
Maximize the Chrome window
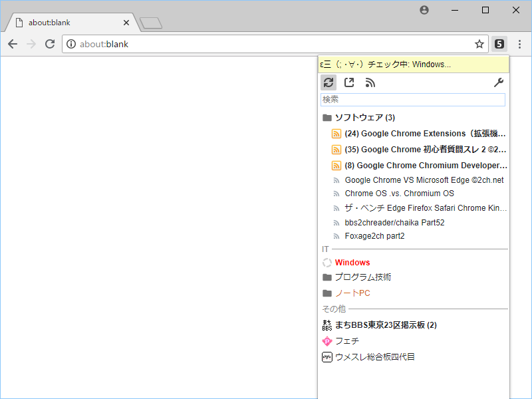(485, 10)
